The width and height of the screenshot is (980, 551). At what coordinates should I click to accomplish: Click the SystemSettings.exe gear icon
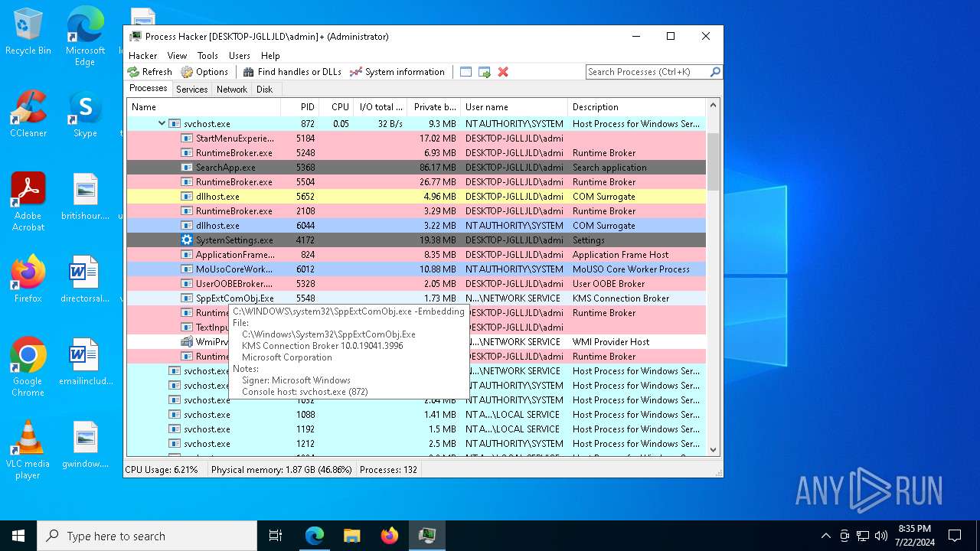187,240
